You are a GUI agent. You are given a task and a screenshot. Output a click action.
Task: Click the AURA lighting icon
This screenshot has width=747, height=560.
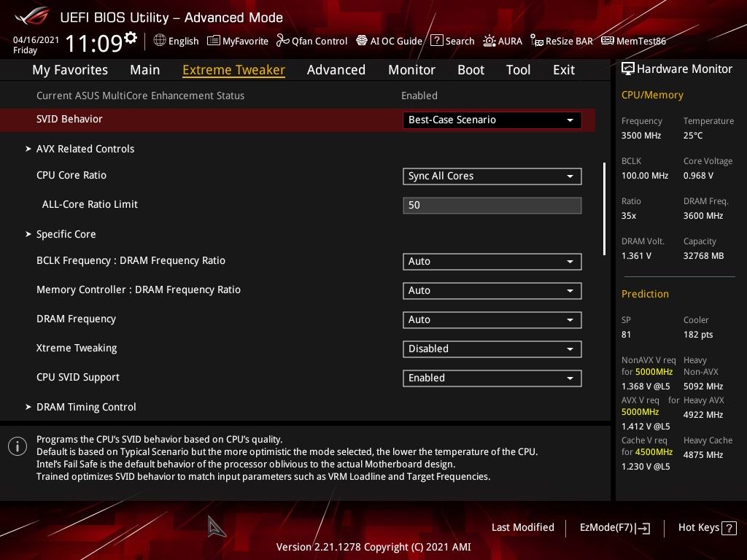[x=489, y=41]
